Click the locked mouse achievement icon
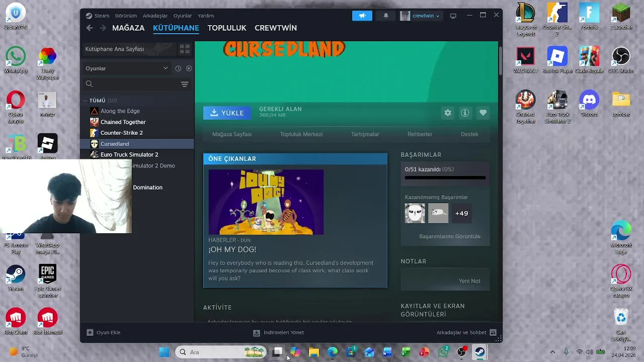The image size is (644, 362). pyautogui.click(x=438, y=213)
